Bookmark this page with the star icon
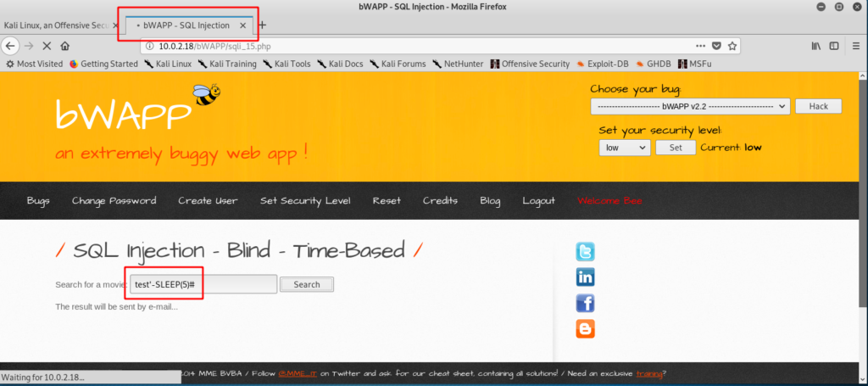This screenshot has width=868, height=386. click(732, 46)
